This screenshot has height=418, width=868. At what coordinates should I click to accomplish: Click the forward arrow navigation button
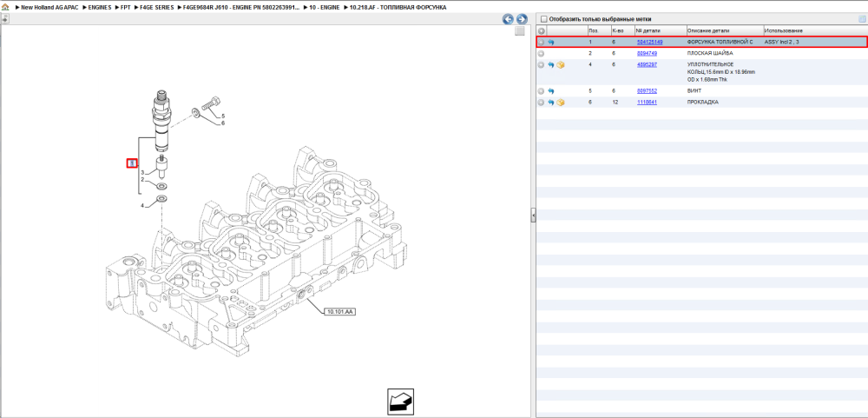click(x=522, y=19)
